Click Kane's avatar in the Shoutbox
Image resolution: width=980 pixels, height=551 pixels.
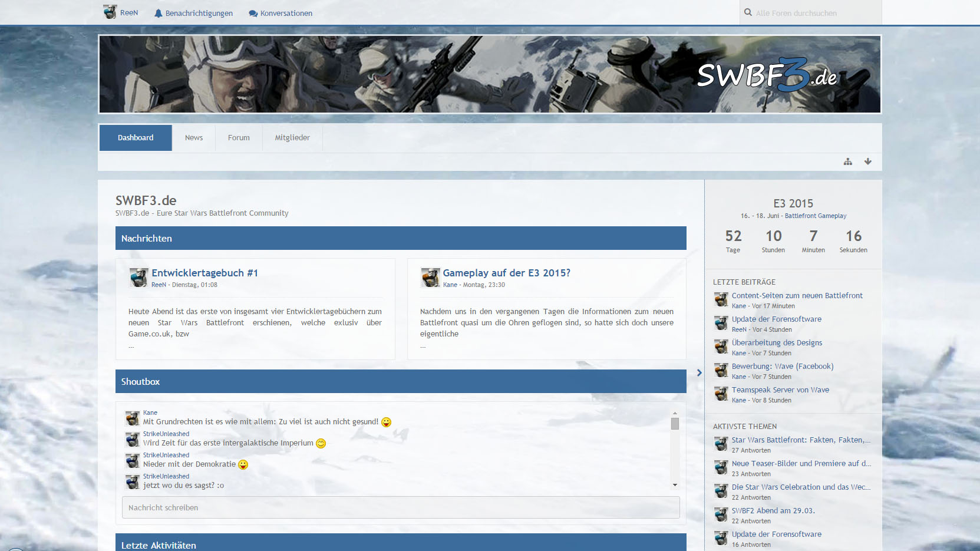133,418
